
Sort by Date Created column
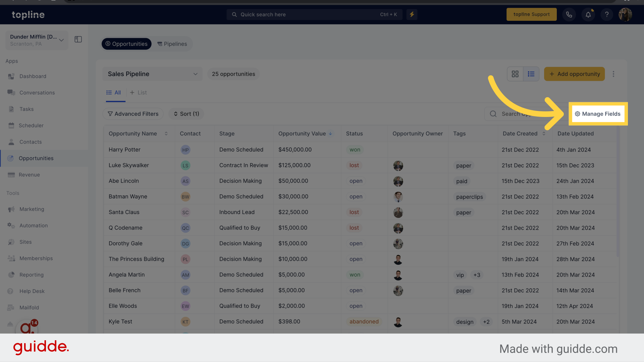(x=544, y=134)
